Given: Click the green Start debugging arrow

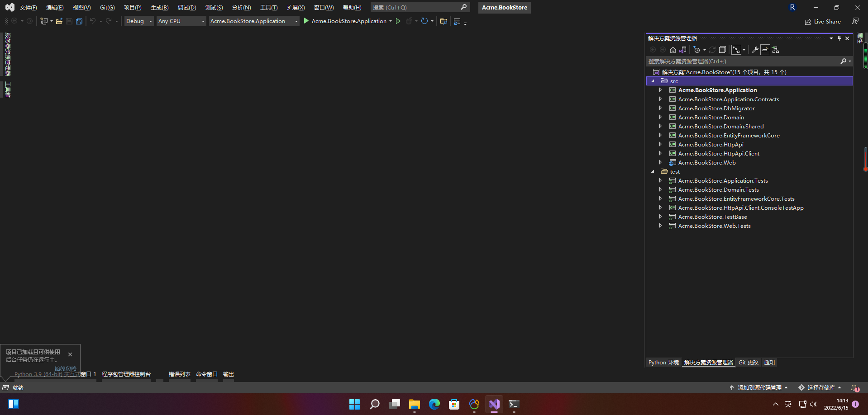Looking at the screenshot, I should 306,21.
